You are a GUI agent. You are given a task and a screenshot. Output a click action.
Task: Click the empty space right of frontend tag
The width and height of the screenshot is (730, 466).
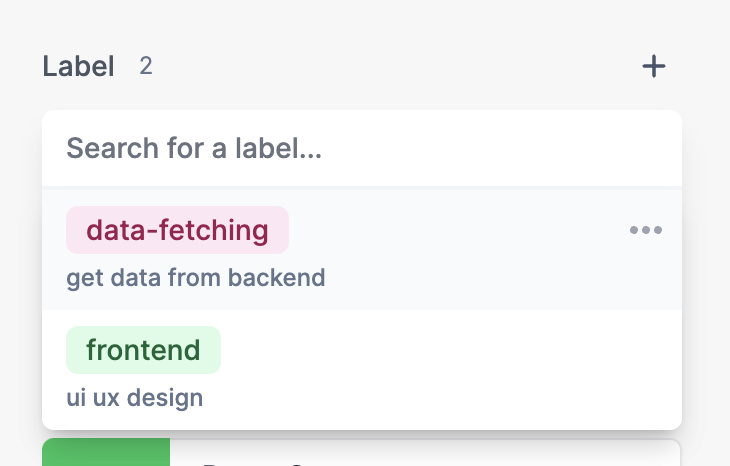pyautogui.click(x=449, y=350)
